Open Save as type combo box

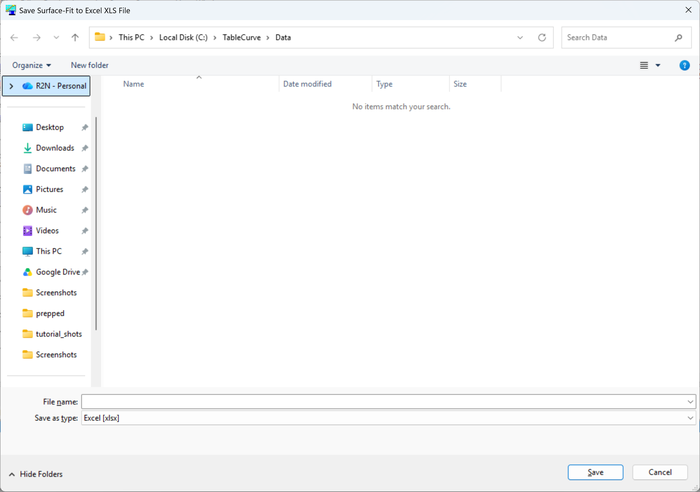pos(388,418)
